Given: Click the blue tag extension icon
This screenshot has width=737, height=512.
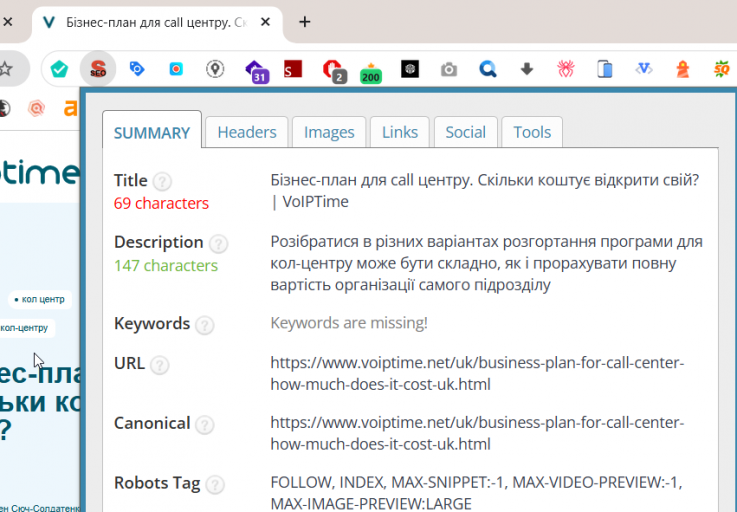Looking at the screenshot, I should (137, 69).
